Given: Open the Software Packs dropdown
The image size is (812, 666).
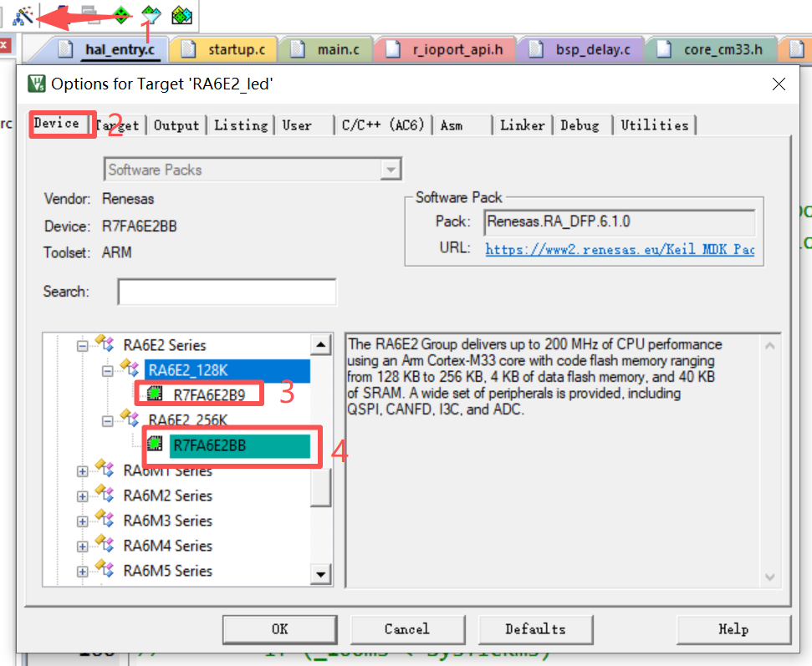Looking at the screenshot, I should tap(391, 170).
